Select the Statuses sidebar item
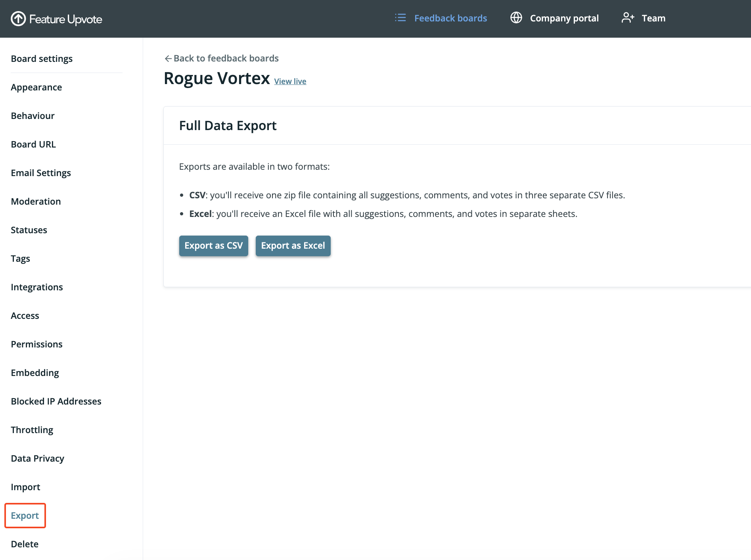The width and height of the screenshot is (751, 560). 29,230
